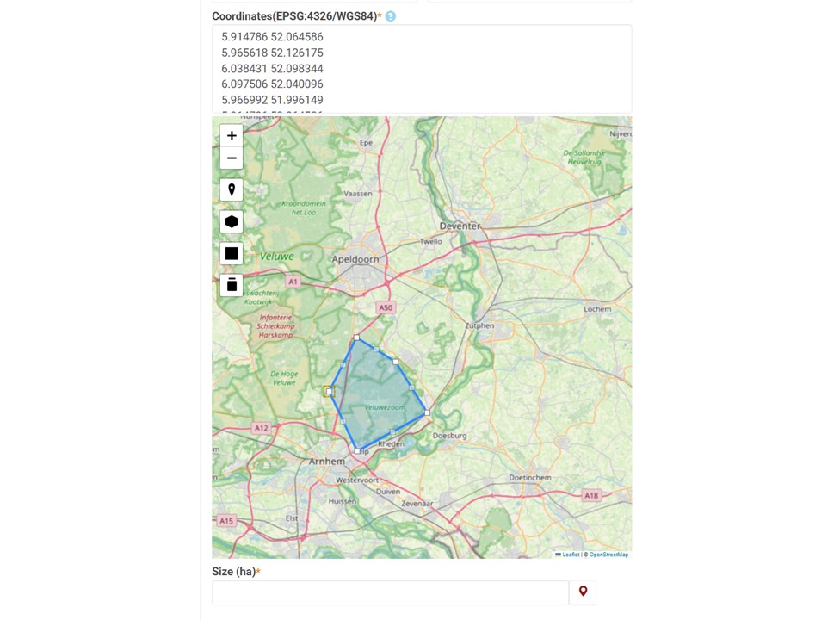The width and height of the screenshot is (840, 620).
Task: Select the draw polygon tool
Action: coord(232,222)
